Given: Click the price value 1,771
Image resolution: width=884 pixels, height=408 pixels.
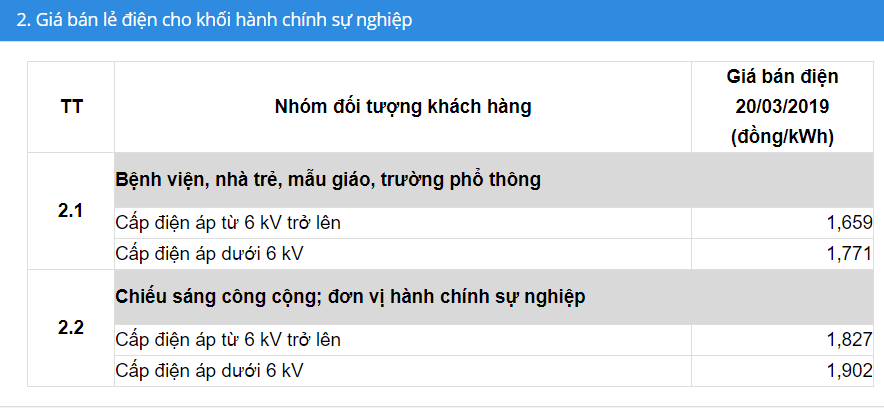Looking at the screenshot, I should [x=850, y=254].
